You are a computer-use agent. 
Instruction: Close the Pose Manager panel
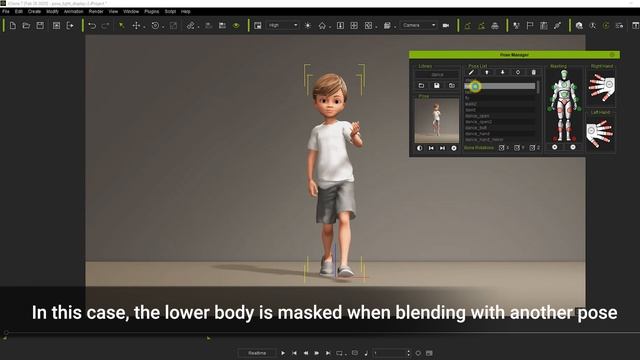click(612, 55)
